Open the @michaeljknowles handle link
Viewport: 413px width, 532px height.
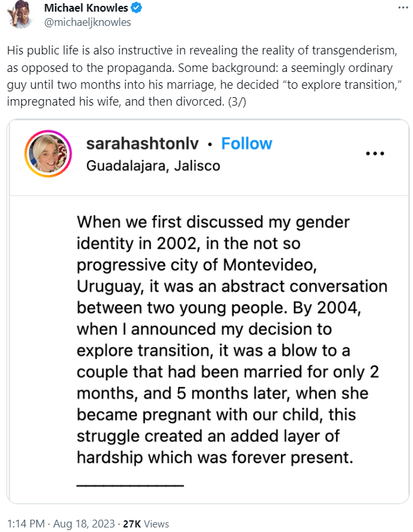(87, 22)
